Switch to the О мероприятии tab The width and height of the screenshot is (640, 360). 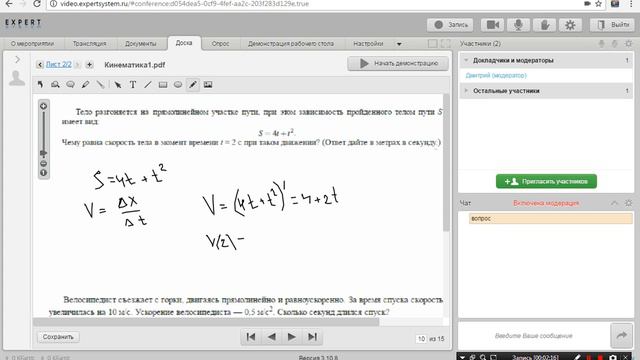click(x=32, y=43)
